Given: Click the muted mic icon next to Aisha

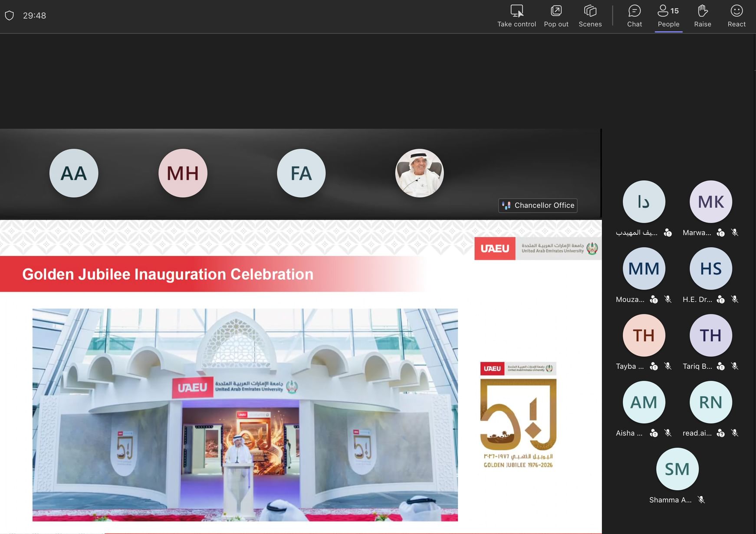Looking at the screenshot, I should click(668, 433).
